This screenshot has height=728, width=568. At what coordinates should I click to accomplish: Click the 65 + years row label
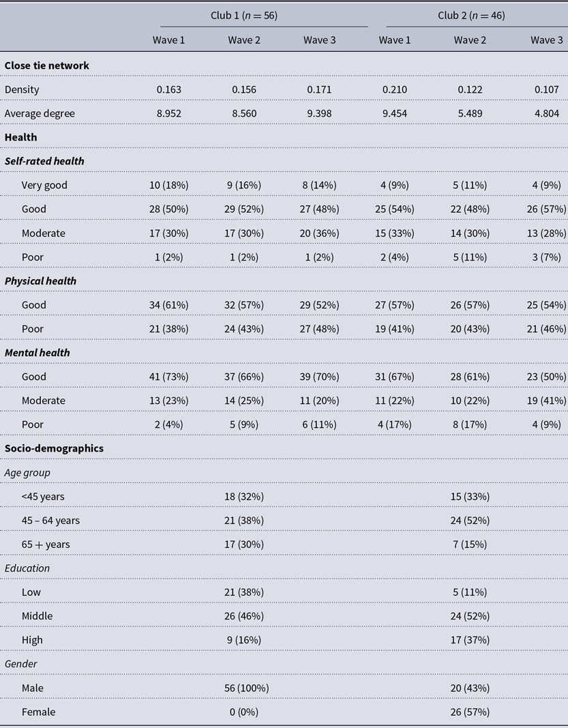[46, 544]
